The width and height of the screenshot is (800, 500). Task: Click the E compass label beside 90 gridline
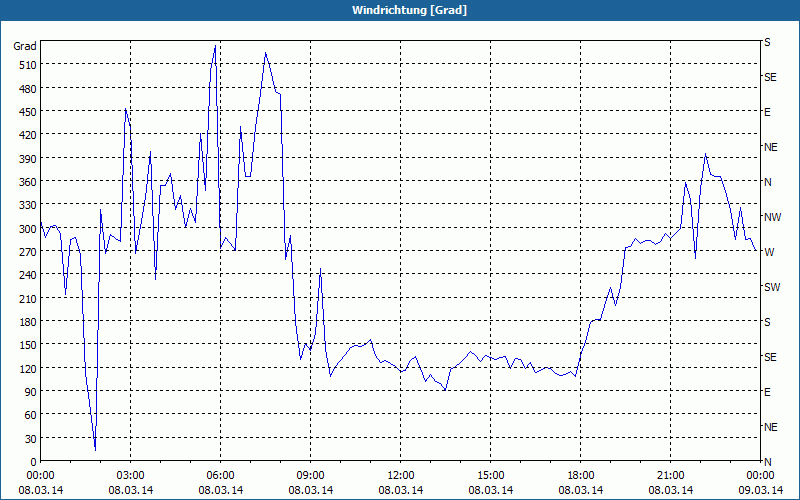click(767, 392)
